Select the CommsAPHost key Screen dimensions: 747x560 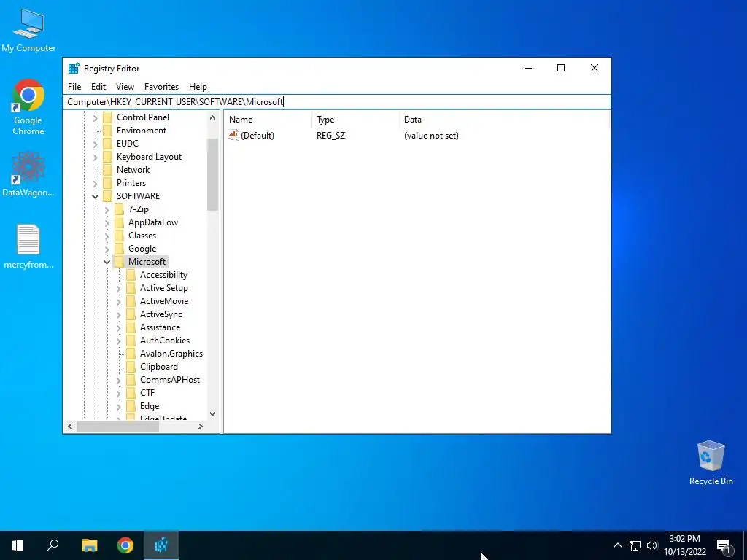tap(169, 379)
